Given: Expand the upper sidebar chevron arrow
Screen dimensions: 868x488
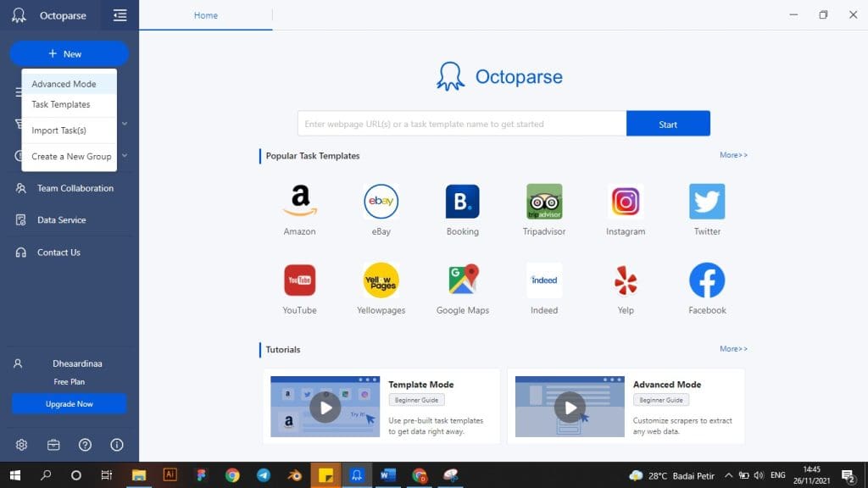Looking at the screenshot, I should [x=125, y=124].
